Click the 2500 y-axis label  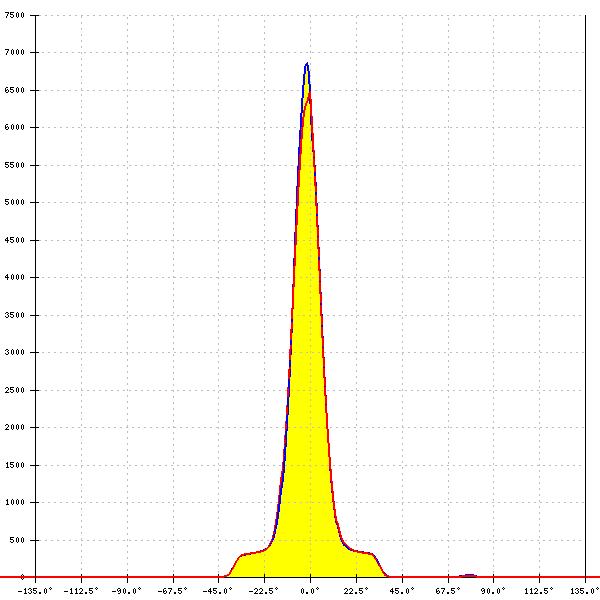15,390
